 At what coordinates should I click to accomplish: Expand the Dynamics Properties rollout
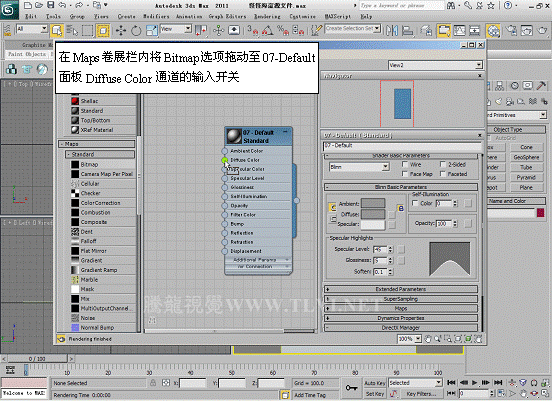point(401,318)
